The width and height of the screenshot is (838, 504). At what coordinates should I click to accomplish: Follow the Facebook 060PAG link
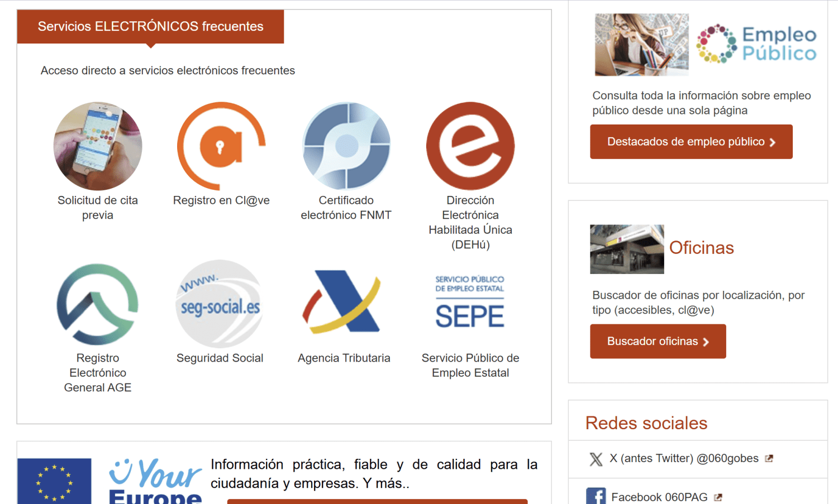(659, 497)
